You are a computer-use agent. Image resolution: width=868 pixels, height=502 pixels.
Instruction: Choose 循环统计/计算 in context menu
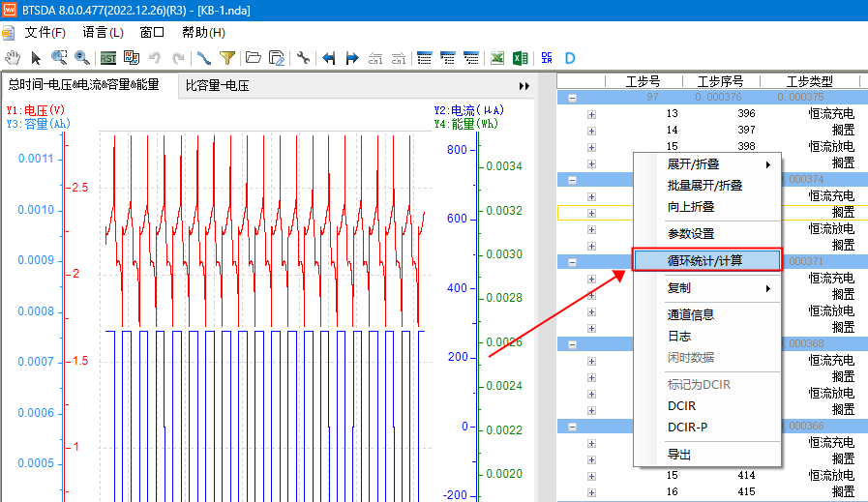707,260
